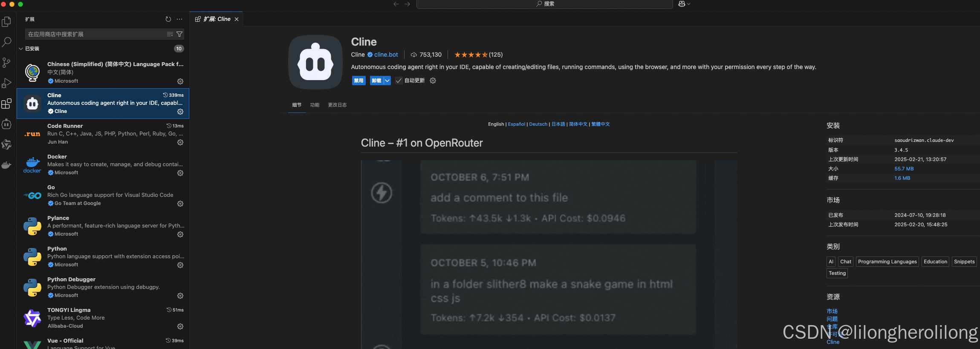Select the Docker extension in list
The height and width of the screenshot is (349, 980).
[103, 164]
